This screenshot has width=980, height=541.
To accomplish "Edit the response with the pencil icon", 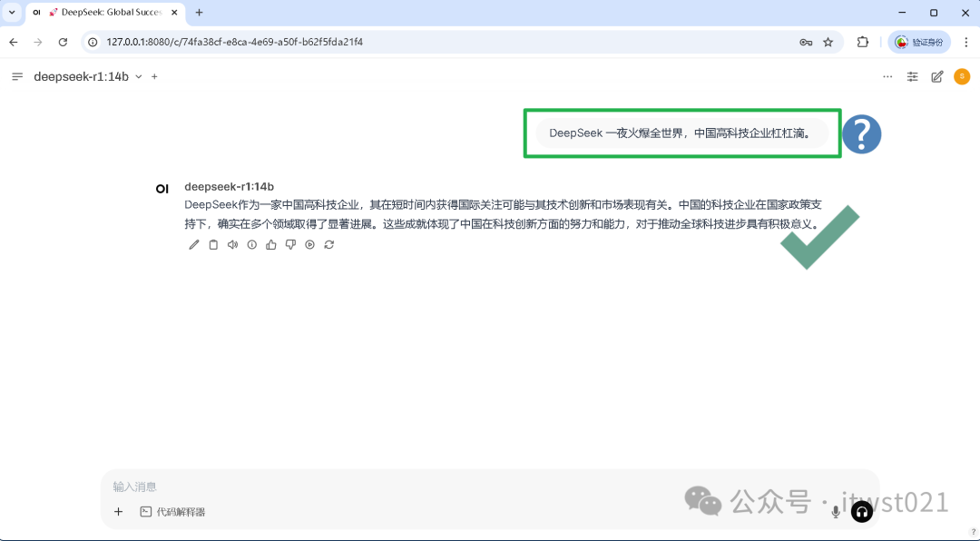I will (194, 244).
